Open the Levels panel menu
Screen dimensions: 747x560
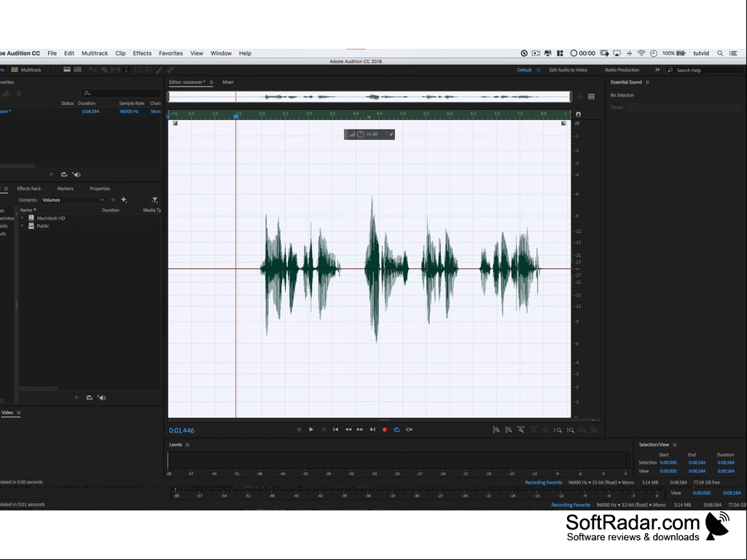[x=187, y=445]
